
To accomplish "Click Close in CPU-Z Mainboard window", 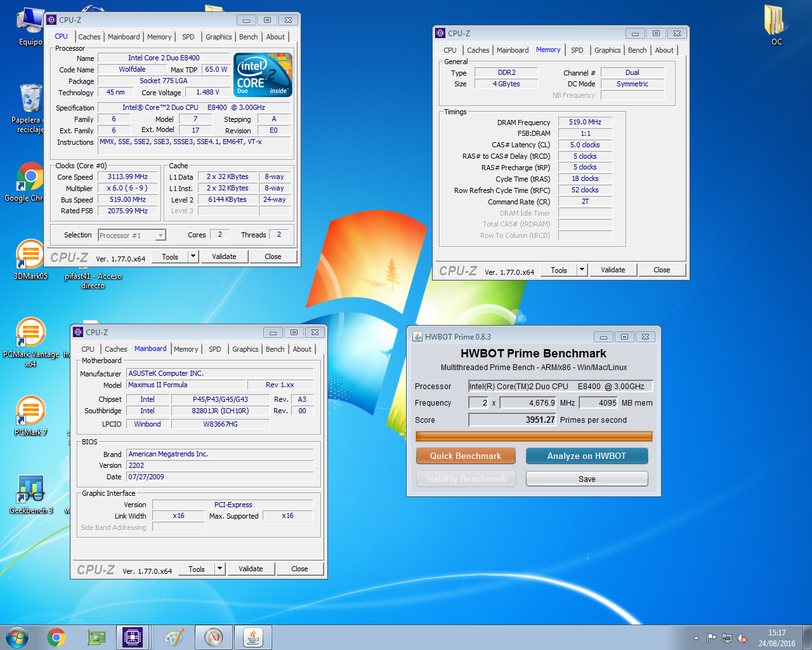I will click(x=299, y=569).
